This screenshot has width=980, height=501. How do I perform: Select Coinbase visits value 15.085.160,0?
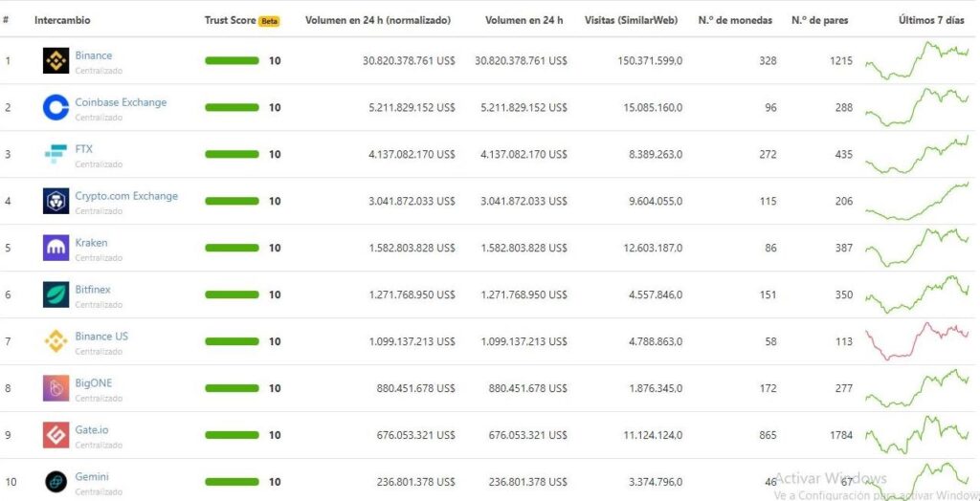click(x=653, y=107)
